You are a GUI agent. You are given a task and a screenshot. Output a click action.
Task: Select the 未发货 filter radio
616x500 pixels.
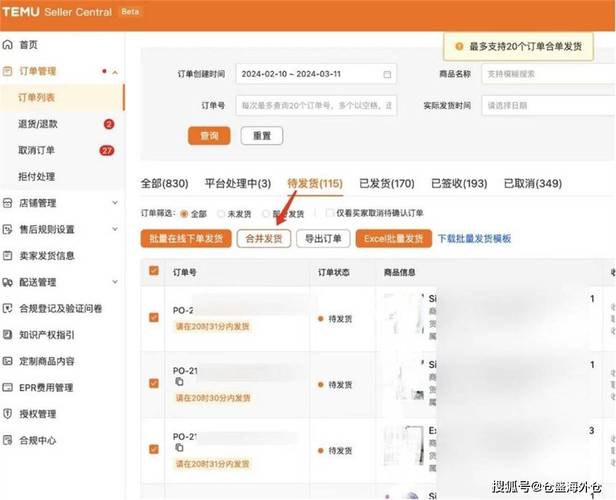click(x=221, y=214)
